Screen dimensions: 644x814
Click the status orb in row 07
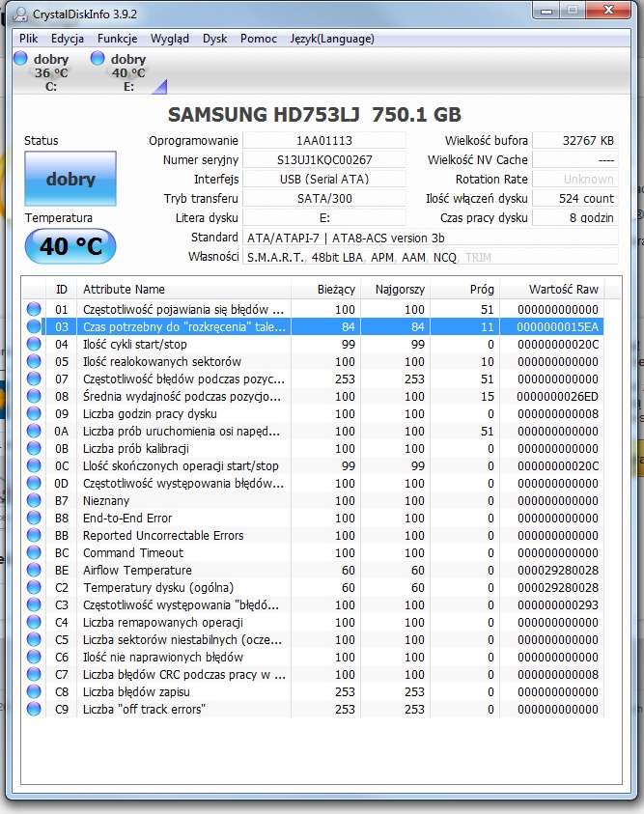click(34, 379)
